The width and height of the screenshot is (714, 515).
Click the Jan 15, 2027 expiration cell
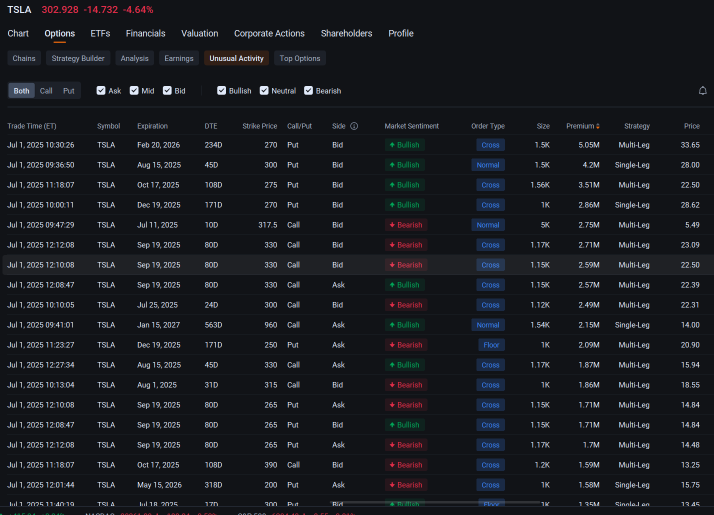pos(158,325)
